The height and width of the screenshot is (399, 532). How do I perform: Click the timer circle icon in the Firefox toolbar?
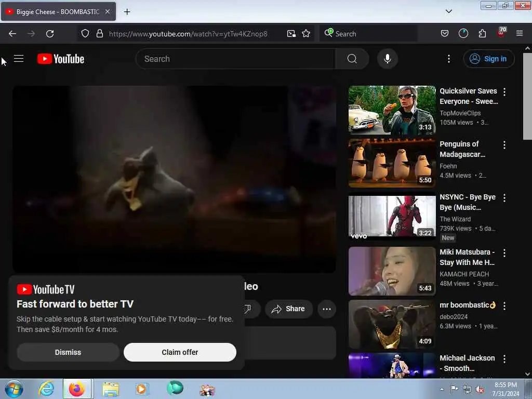[463, 34]
